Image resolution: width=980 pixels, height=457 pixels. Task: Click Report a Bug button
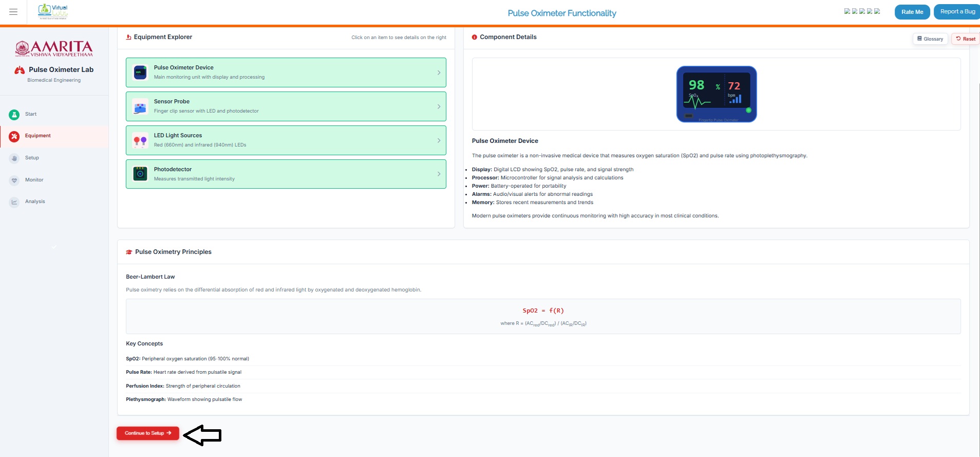[957, 12]
